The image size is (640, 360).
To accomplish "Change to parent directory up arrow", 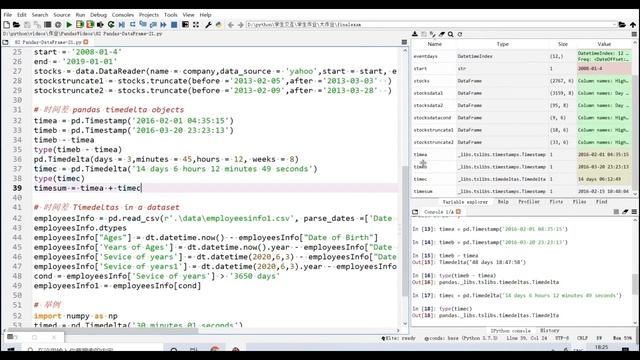I will pyautogui.click(x=633, y=25).
